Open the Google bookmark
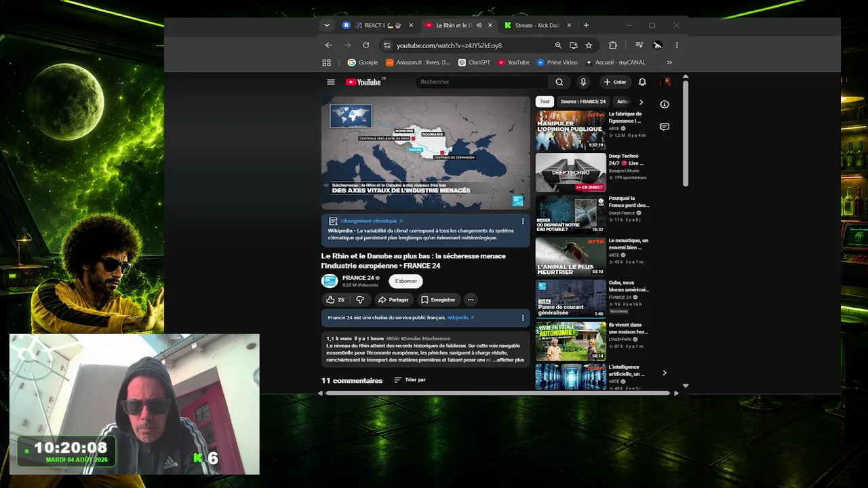Image resolution: width=868 pixels, height=488 pixels. (363, 62)
